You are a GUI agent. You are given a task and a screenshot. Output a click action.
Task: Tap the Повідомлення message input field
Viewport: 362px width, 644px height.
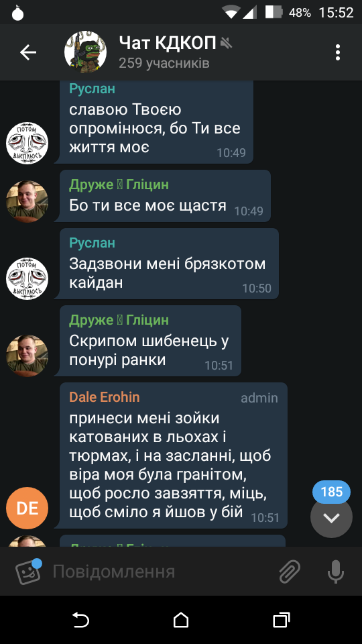[x=160, y=572]
